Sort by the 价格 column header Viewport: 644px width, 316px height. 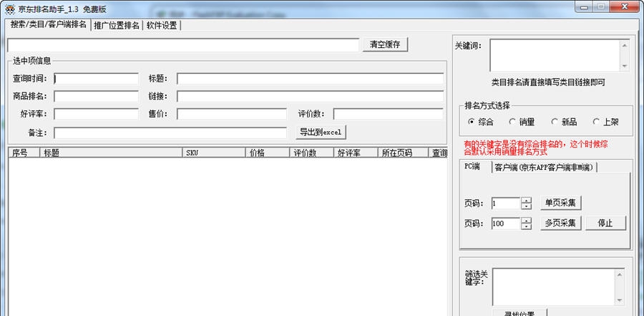[268, 153]
